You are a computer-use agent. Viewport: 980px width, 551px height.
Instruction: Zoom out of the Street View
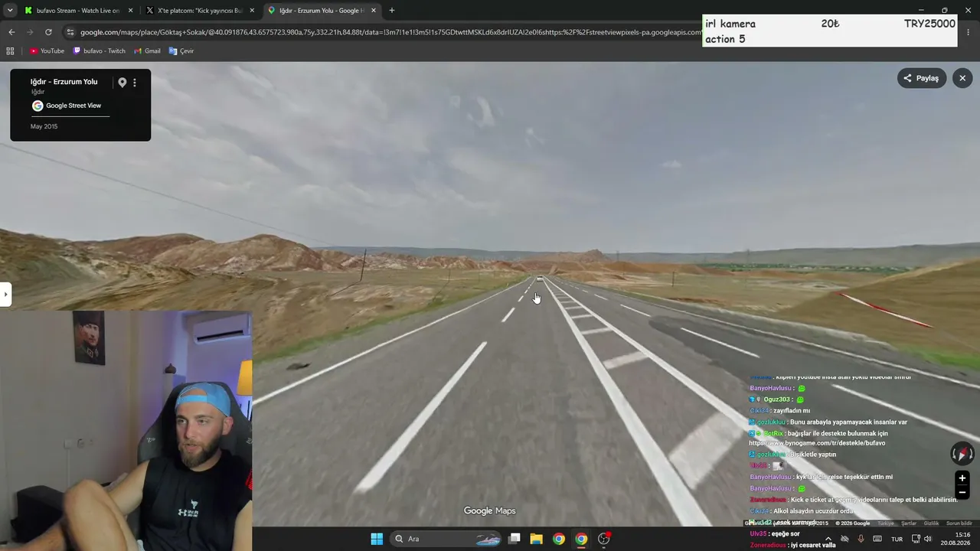click(x=962, y=493)
